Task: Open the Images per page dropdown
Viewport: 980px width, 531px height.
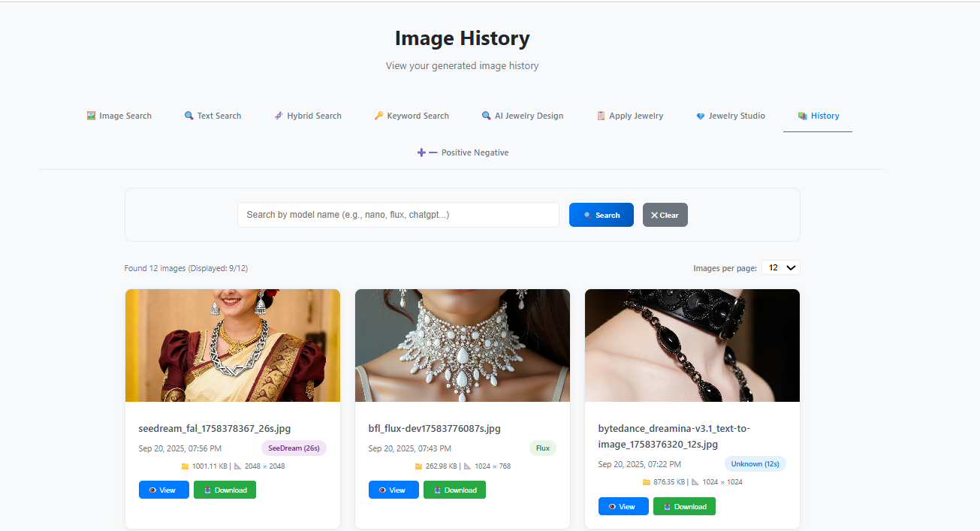Action: click(x=780, y=267)
